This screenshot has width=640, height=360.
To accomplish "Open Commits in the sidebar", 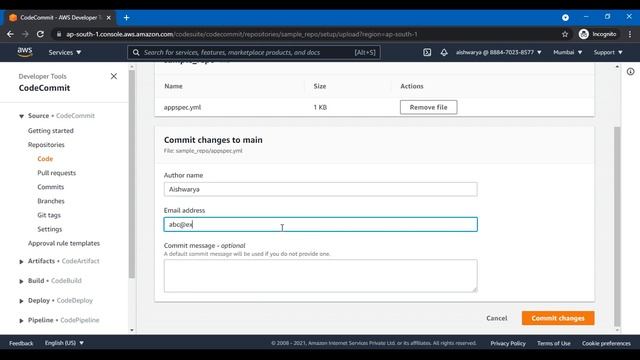I will click(x=51, y=187).
